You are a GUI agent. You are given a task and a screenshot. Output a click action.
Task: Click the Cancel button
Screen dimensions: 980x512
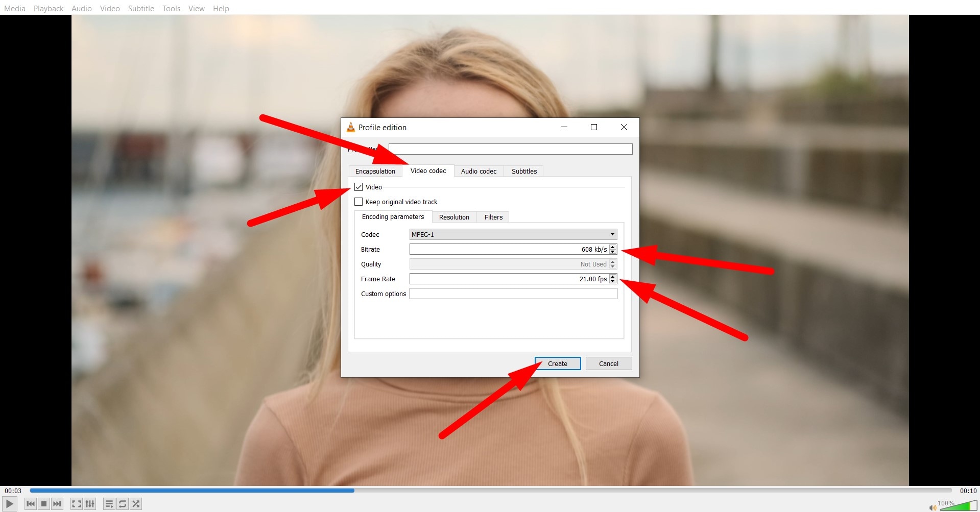609,363
